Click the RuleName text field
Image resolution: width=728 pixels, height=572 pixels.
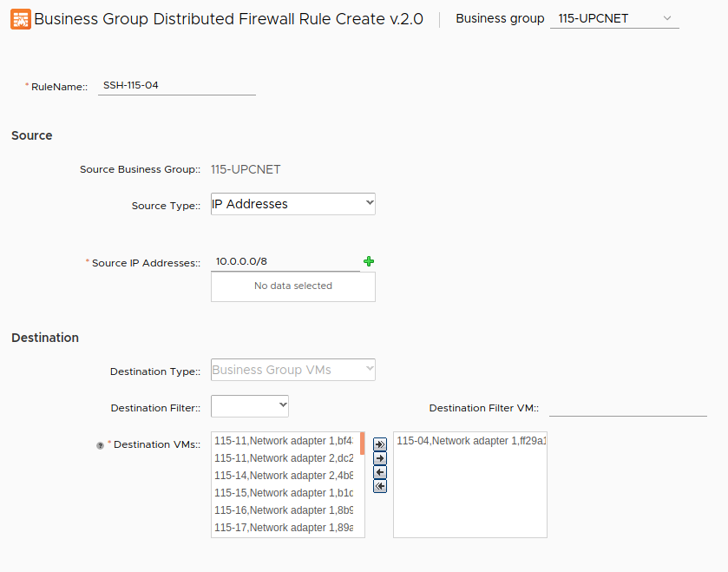[176, 85]
